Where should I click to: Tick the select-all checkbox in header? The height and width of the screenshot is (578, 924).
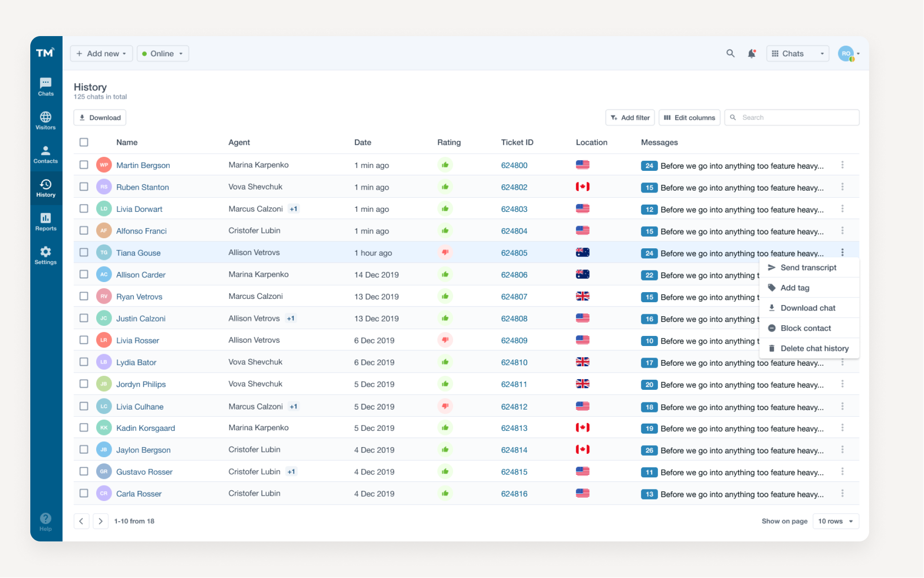click(84, 142)
